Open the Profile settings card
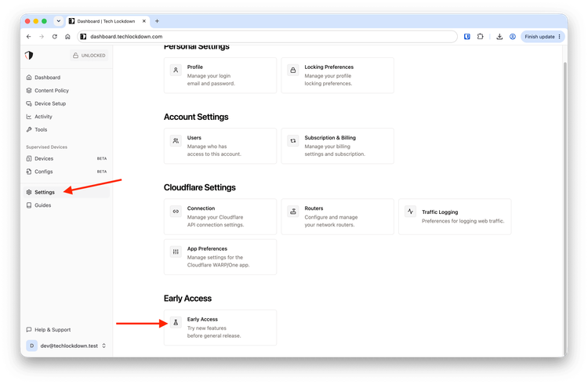 pyautogui.click(x=220, y=75)
